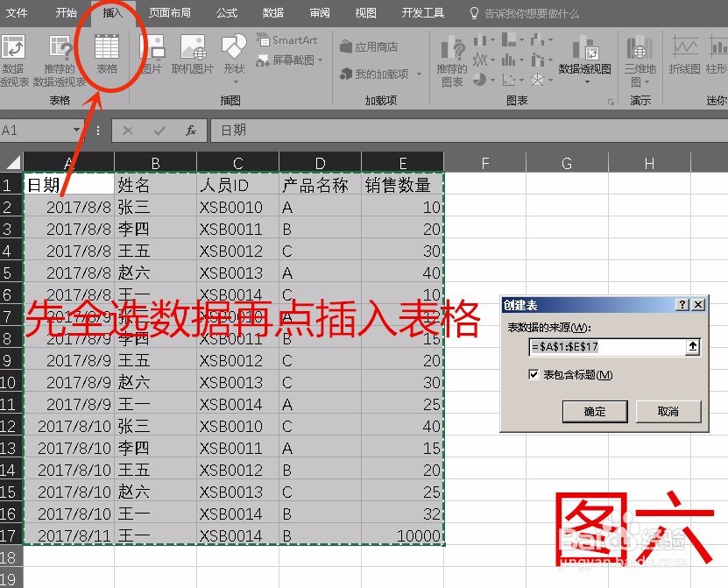Switch to the 开始 ribbon tab
Screen dimensions: 728x588
(x=66, y=12)
